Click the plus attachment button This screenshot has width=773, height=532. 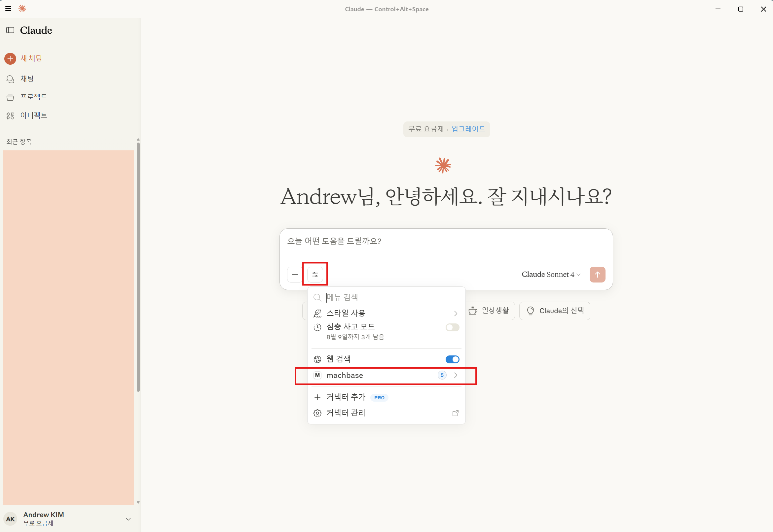pyautogui.click(x=295, y=275)
